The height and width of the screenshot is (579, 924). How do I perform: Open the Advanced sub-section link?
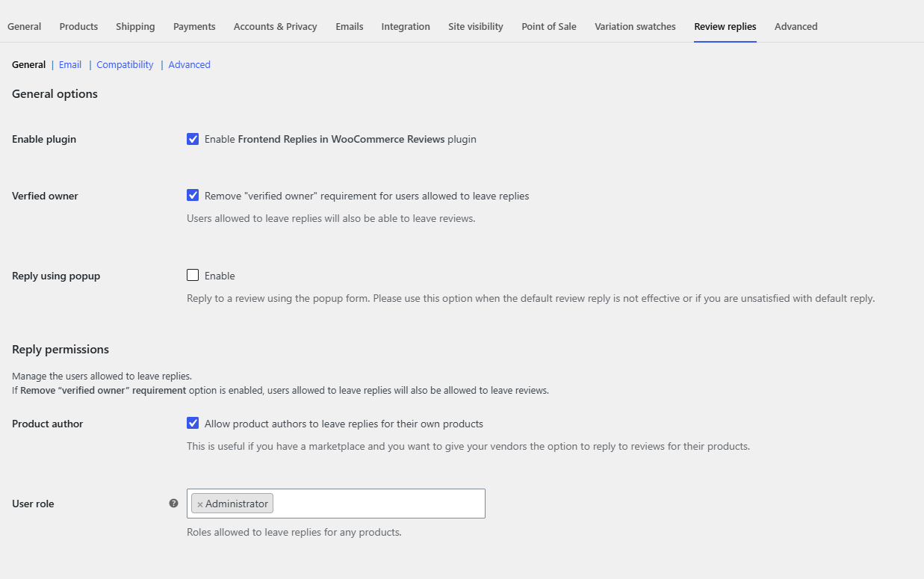coord(190,65)
